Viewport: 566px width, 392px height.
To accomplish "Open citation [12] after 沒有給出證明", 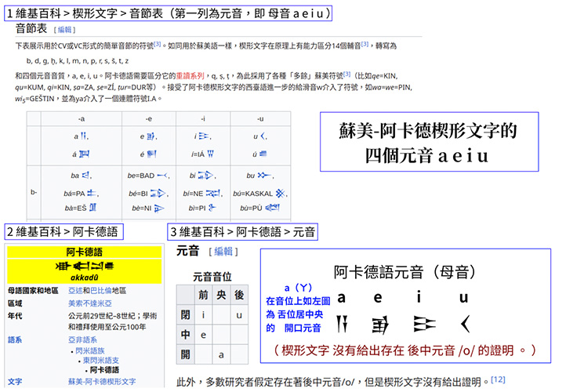I will tap(498, 379).
